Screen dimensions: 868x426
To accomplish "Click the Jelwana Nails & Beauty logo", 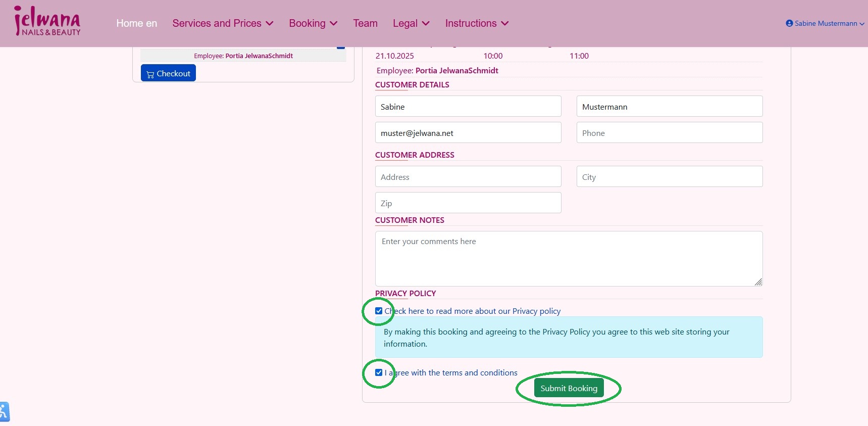I will click(x=47, y=22).
